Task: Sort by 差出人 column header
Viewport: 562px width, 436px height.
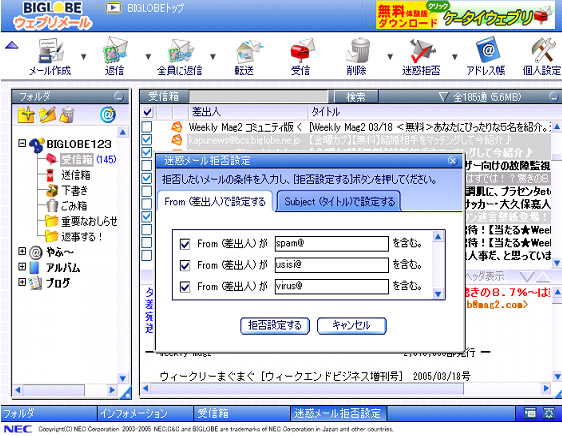Action: click(x=247, y=112)
